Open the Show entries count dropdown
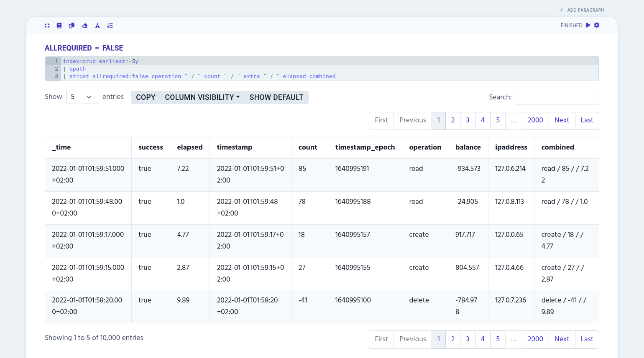 pyautogui.click(x=82, y=97)
